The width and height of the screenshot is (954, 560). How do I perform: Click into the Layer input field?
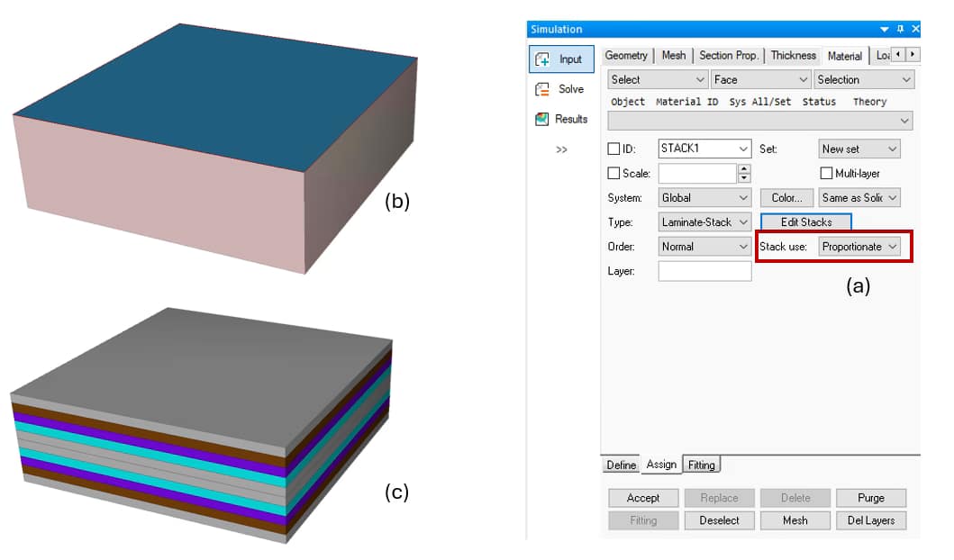(704, 271)
